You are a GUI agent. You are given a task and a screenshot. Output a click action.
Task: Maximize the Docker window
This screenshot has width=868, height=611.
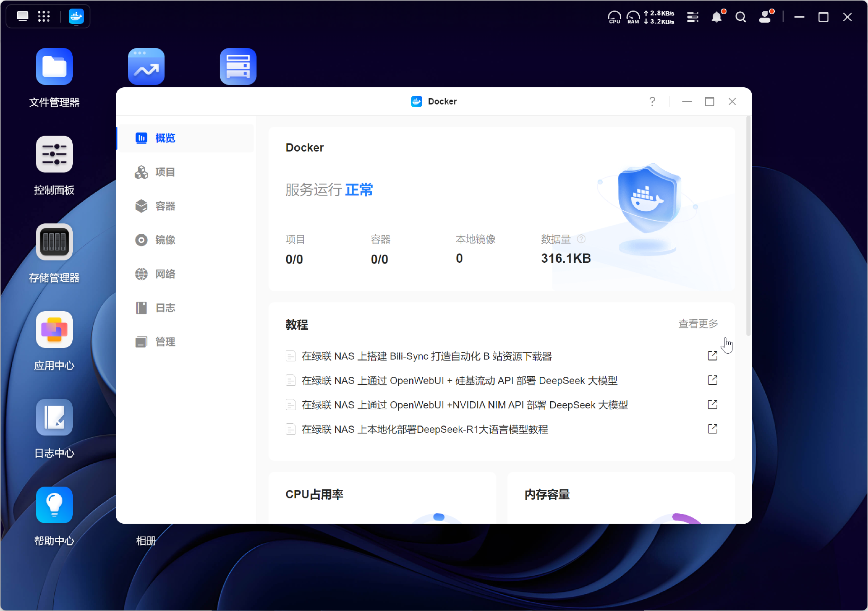coord(710,101)
